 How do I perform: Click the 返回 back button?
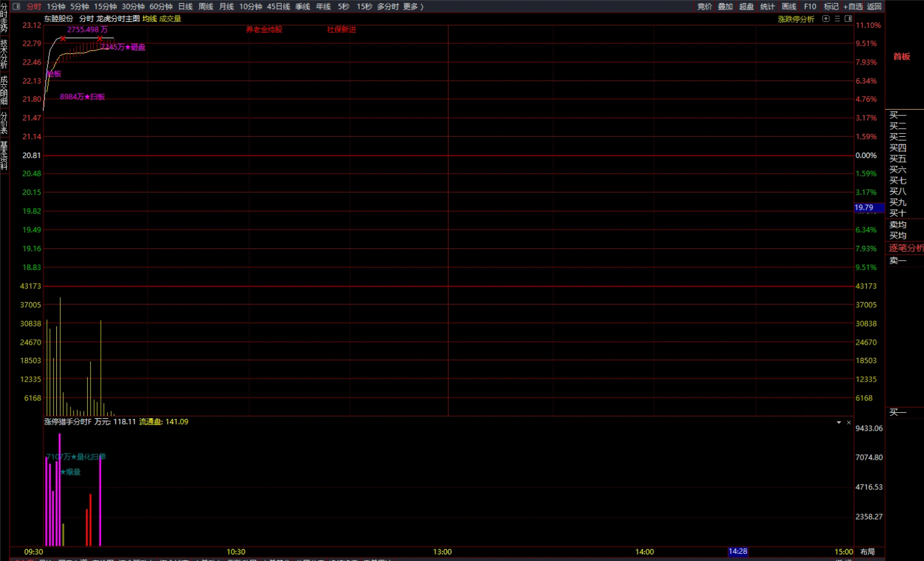pos(874,7)
